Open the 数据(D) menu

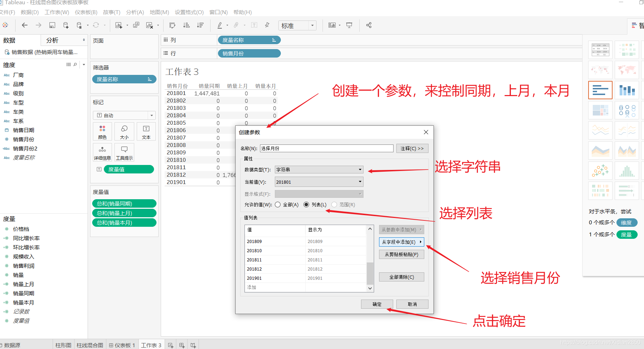(x=30, y=12)
